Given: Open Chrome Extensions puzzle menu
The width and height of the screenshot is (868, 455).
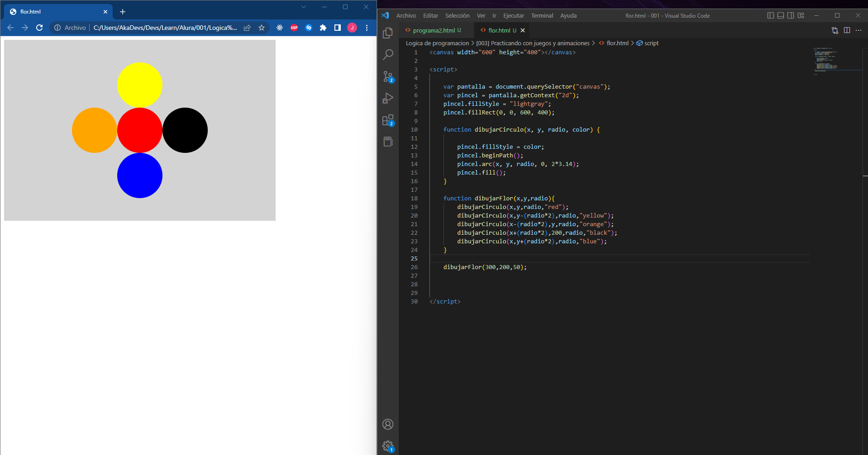Looking at the screenshot, I should point(323,28).
